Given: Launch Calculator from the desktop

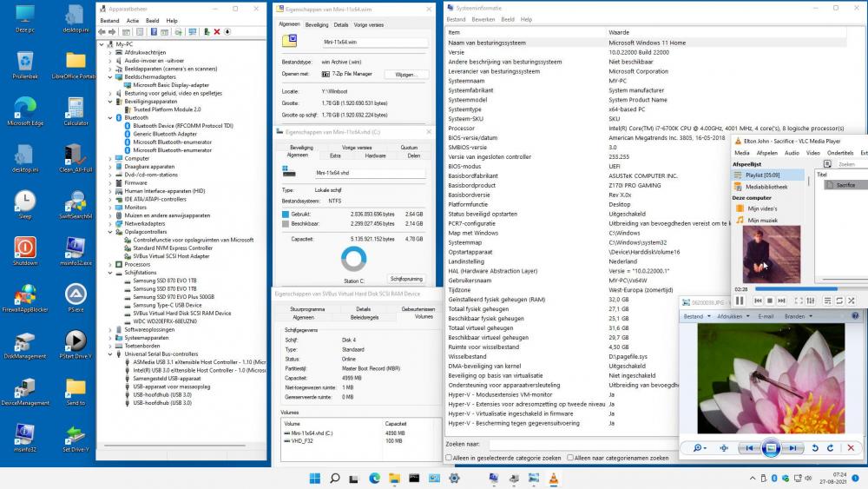Looking at the screenshot, I should (76, 111).
